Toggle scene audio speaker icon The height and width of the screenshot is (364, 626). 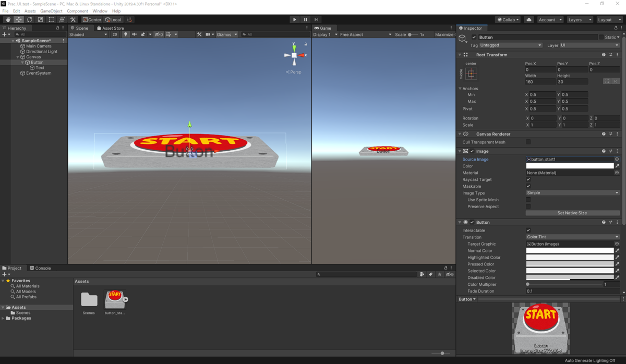point(134,34)
